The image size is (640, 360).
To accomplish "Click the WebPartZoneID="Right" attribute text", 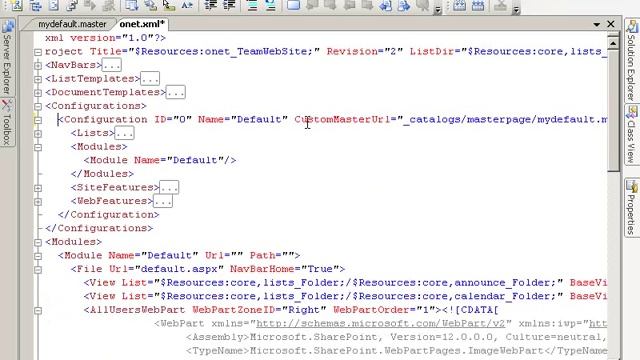I will (259, 310).
